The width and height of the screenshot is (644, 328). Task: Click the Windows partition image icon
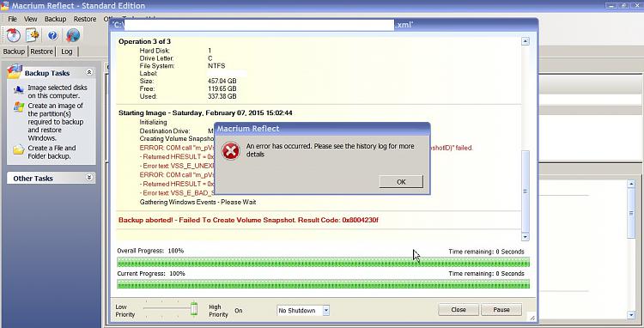coord(19,107)
